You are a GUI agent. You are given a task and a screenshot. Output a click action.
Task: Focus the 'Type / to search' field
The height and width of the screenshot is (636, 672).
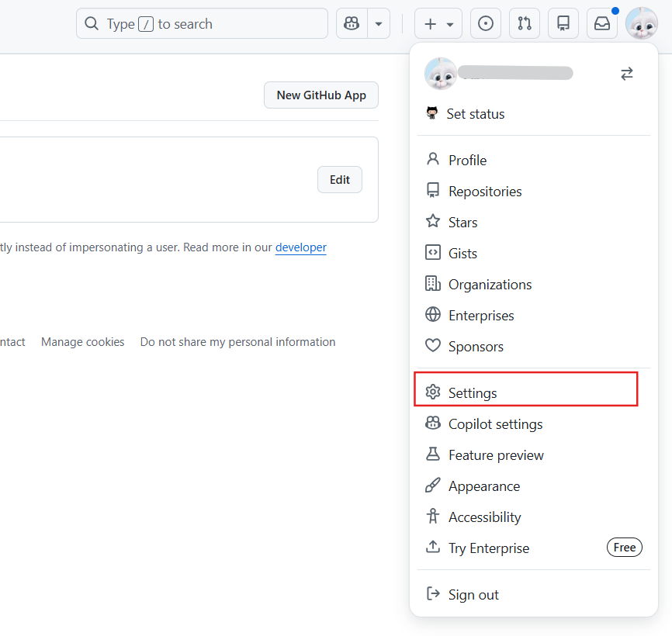[202, 23]
